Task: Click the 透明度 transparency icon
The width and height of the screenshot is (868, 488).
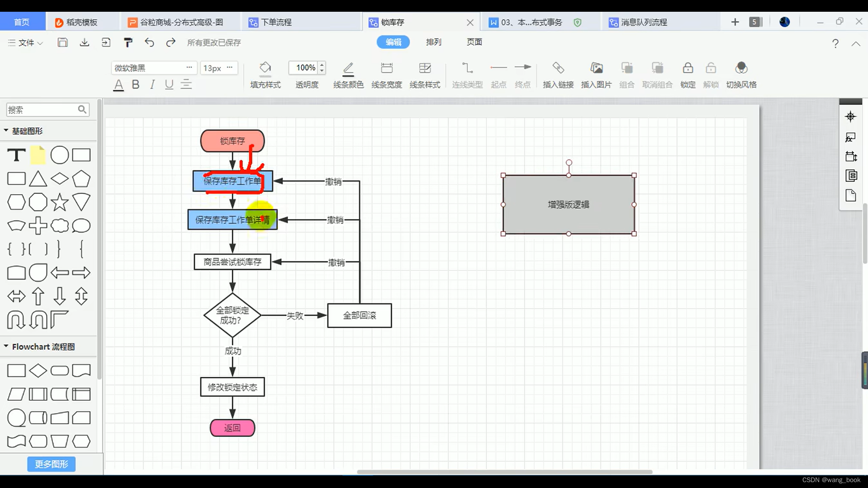Action: point(306,67)
